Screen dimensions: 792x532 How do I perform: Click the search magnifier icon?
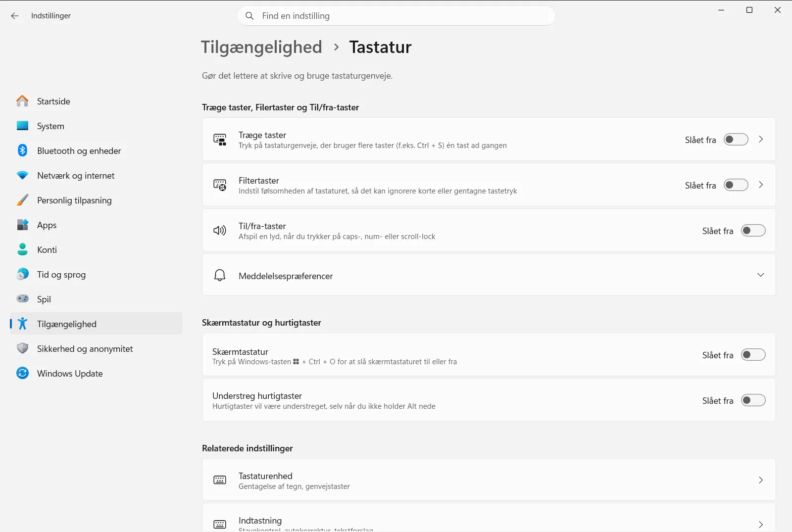[250, 16]
